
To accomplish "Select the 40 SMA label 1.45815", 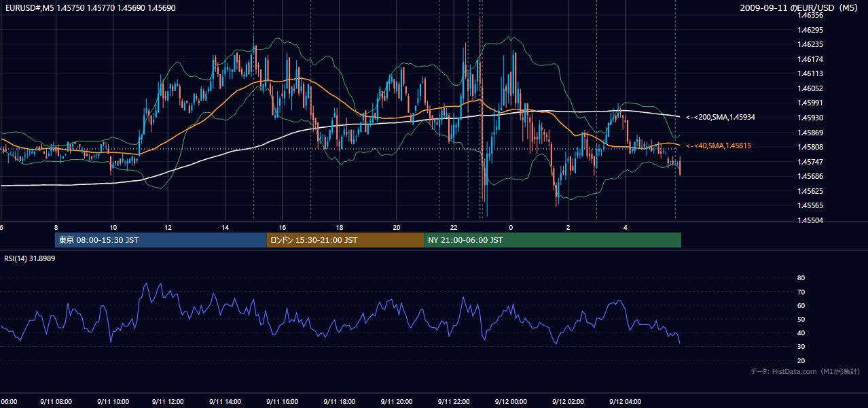I will coord(719,146).
